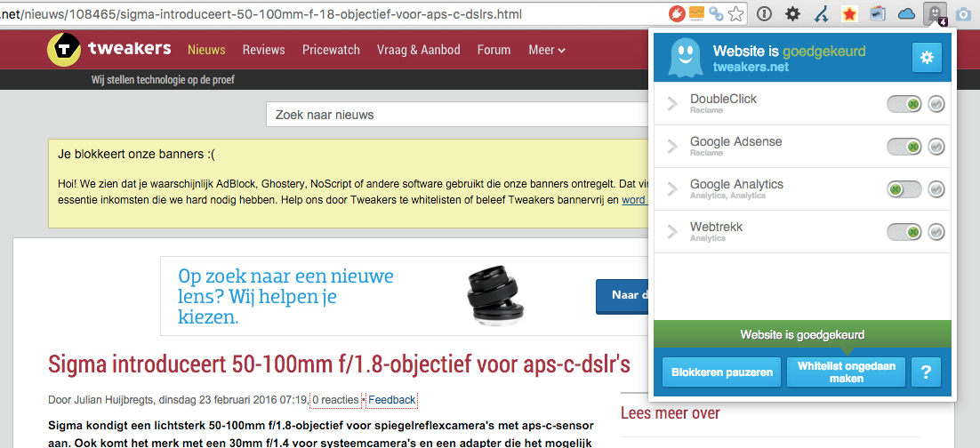Open the Meer dropdown menu
The height and width of the screenshot is (448, 980).
547,50
